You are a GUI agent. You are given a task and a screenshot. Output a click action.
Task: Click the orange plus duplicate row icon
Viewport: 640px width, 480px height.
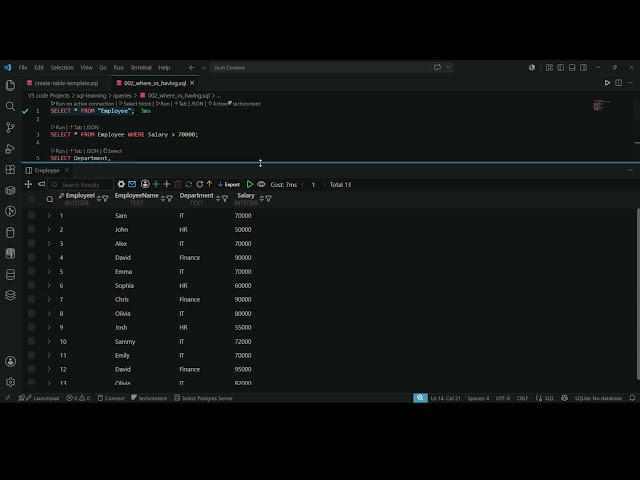click(x=167, y=184)
